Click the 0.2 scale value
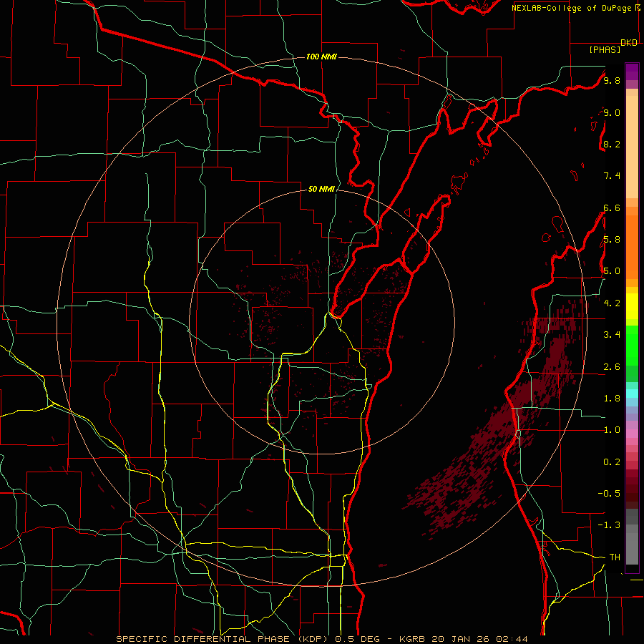644x644 pixels. (612, 462)
